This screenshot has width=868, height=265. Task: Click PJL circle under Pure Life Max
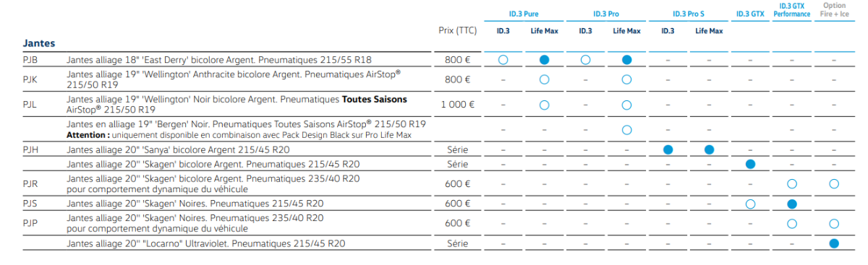tap(545, 105)
